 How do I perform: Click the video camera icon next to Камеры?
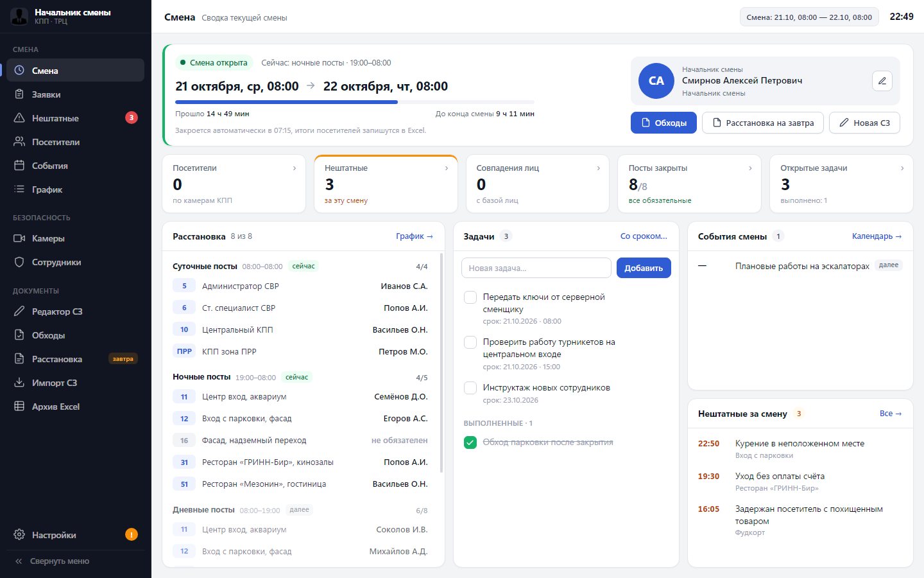point(19,238)
